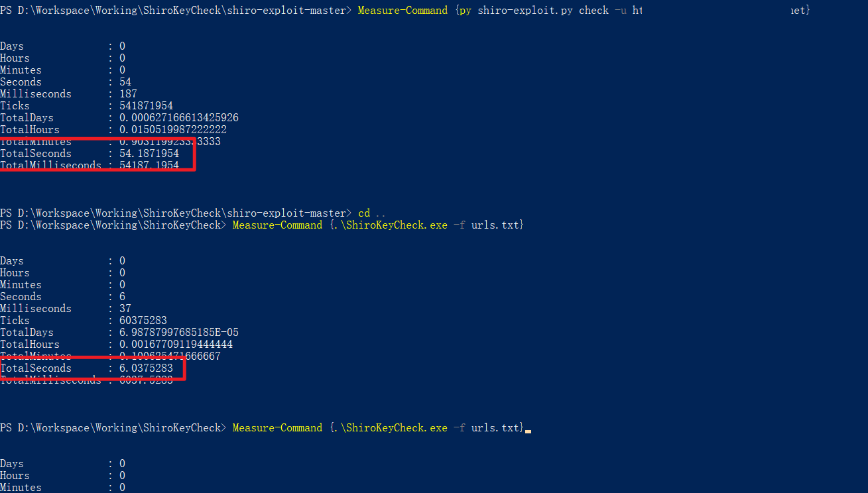This screenshot has height=493, width=868.
Task: Click the TotalSeconds value 54.1871954
Action: (x=149, y=154)
